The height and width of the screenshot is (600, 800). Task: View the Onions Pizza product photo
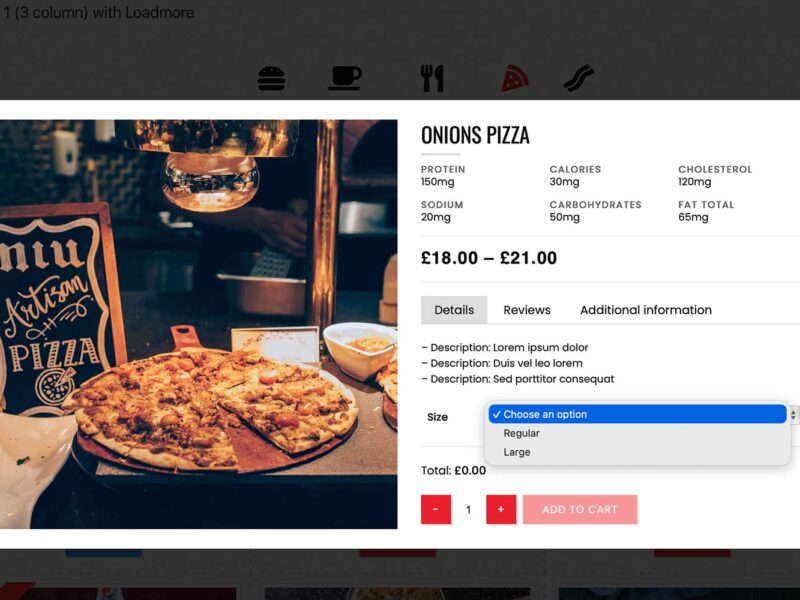[198, 324]
